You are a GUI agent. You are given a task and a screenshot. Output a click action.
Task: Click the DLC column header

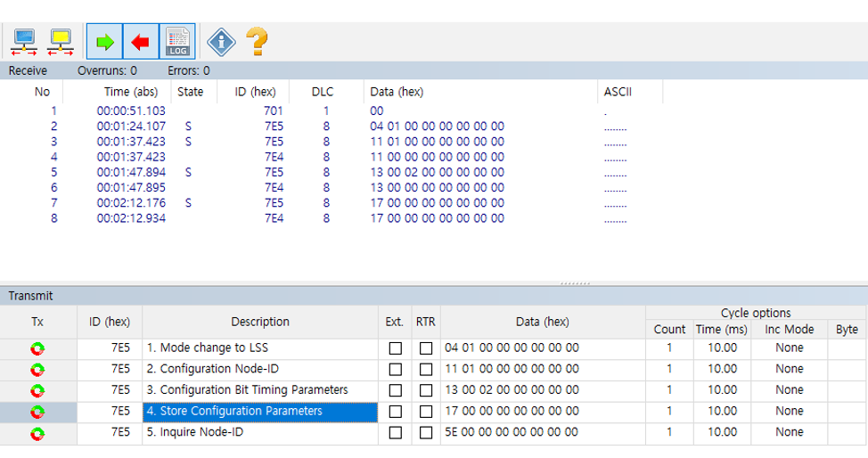[323, 92]
